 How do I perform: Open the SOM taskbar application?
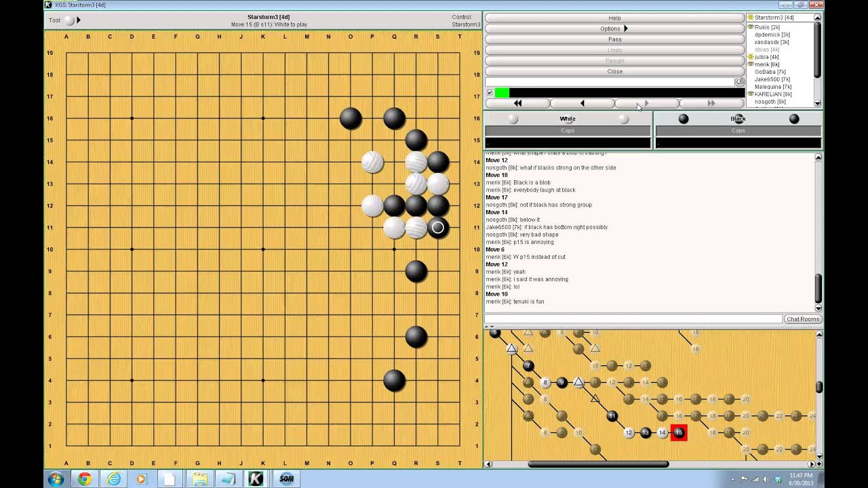[286, 479]
